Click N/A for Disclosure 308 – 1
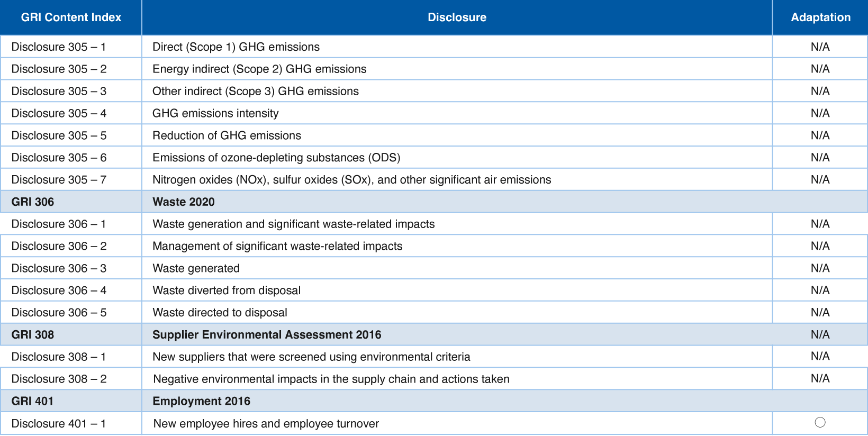Viewport: 868px width, 436px height. [x=820, y=356]
